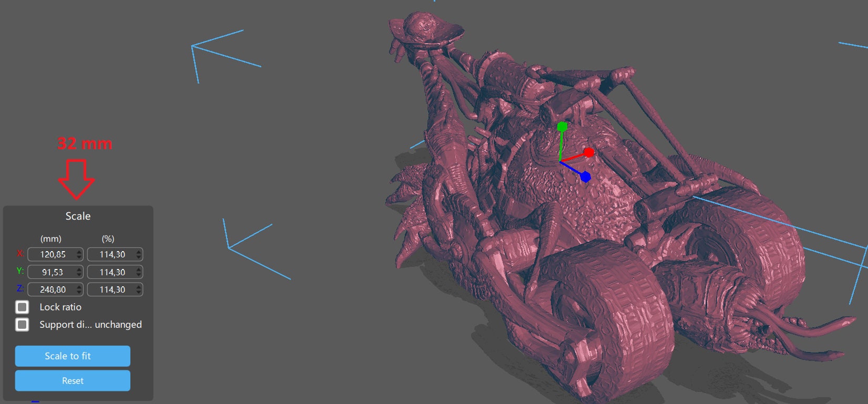
Task: Click the green Y-axis gizmo handle
Action: (x=562, y=127)
